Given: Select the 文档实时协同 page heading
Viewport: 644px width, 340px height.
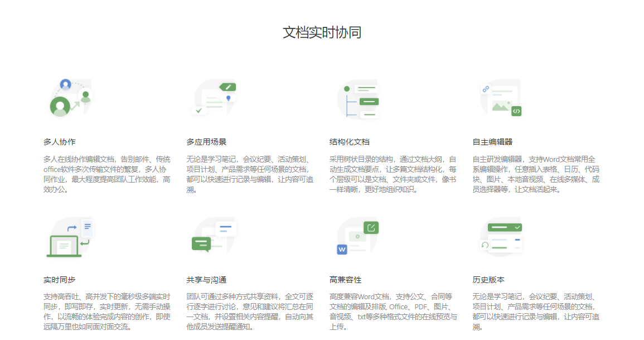Looking at the screenshot, I should tap(322, 32).
